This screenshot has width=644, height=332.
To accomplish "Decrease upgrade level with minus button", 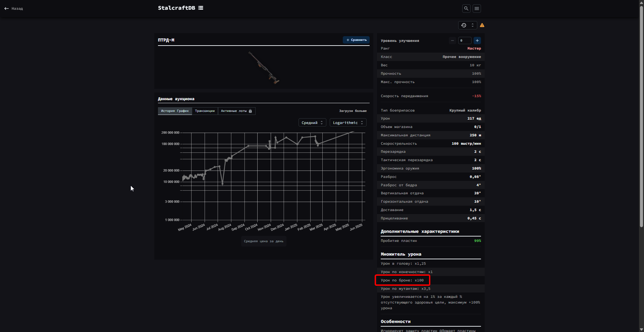I will (x=452, y=41).
